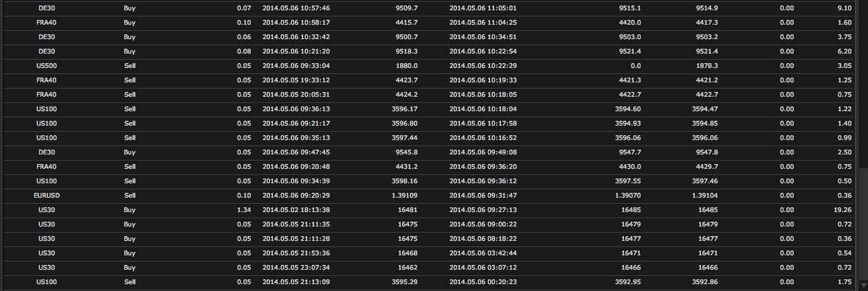Select close time 2014.05.06 00:20:23
Viewport: 868px width, 291px height.
click(x=482, y=282)
